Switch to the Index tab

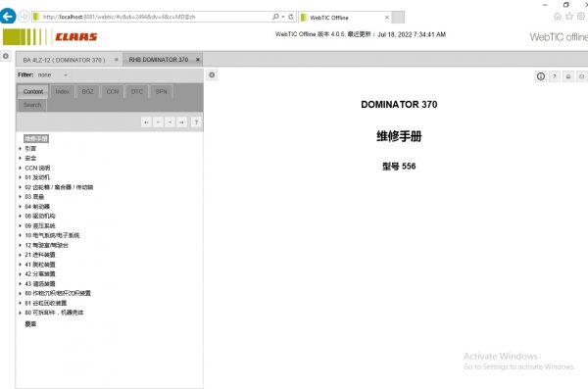tap(63, 91)
